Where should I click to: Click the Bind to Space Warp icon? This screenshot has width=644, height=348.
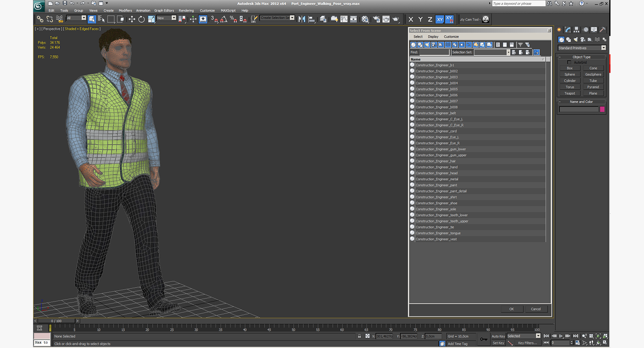click(60, 19)
